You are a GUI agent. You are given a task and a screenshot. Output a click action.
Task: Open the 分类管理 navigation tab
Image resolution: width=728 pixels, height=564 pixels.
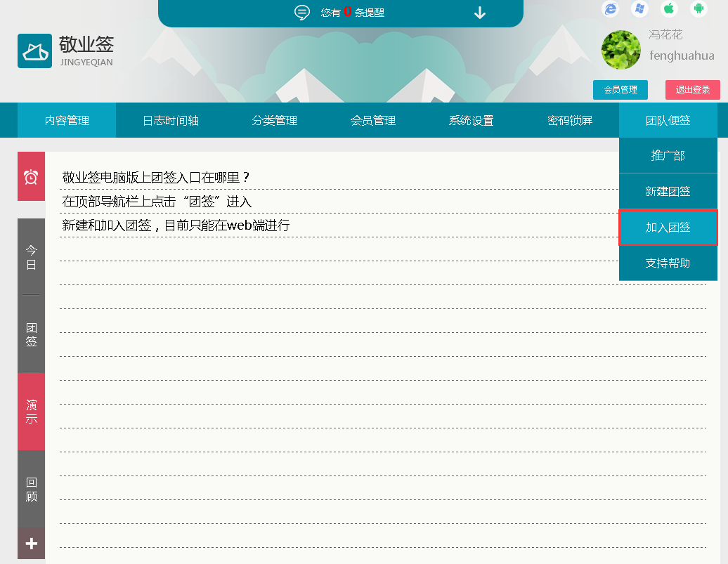coord(274,120)
